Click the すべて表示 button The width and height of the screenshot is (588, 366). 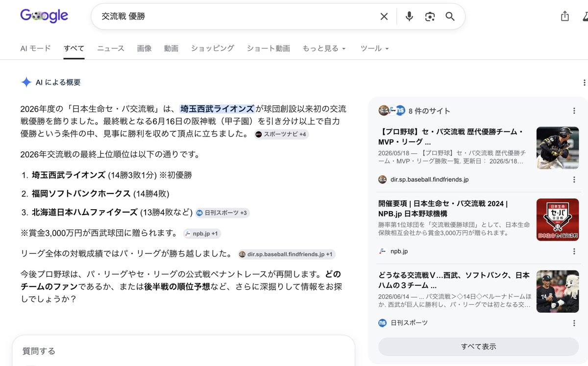pos(478,346)
